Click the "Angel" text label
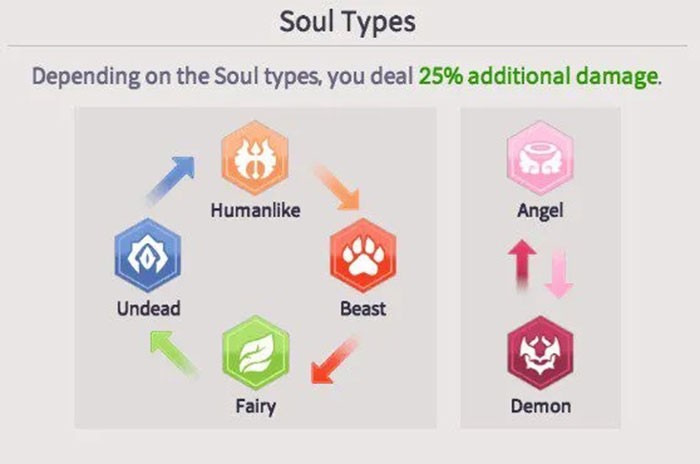 coord(540,211)
